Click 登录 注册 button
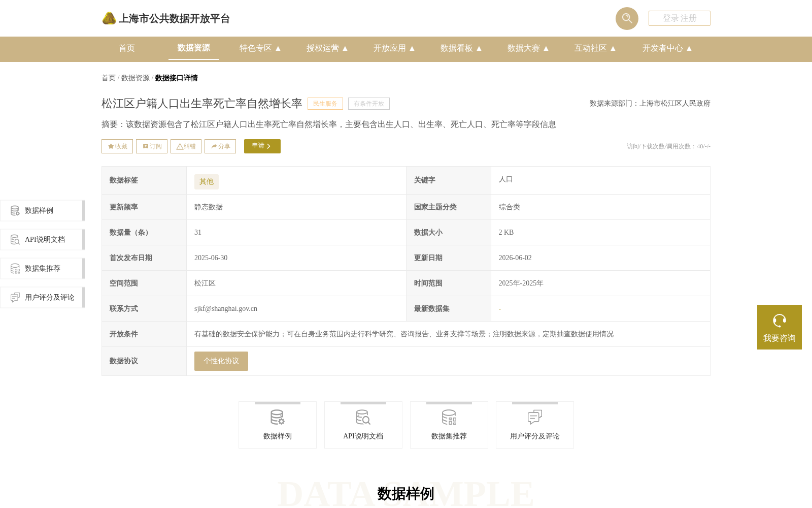Image resolution: width=812 pixels, height=508 pixels. tap(680, 18)
